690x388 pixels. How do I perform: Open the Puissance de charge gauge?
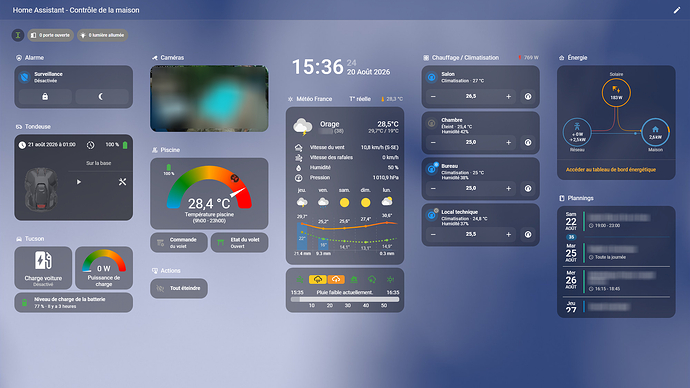pyautogui.click(x=104, y=267)
